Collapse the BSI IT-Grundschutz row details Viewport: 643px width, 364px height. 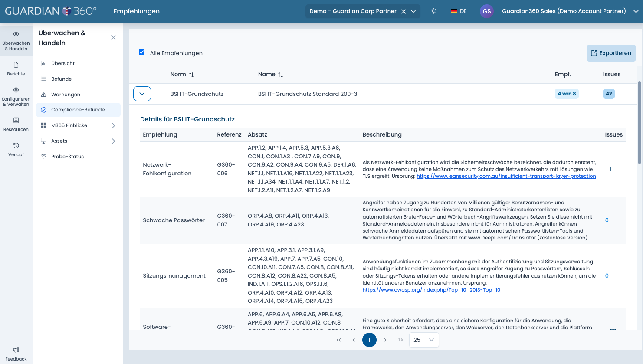pyautogui.click(x=142, y=94)
